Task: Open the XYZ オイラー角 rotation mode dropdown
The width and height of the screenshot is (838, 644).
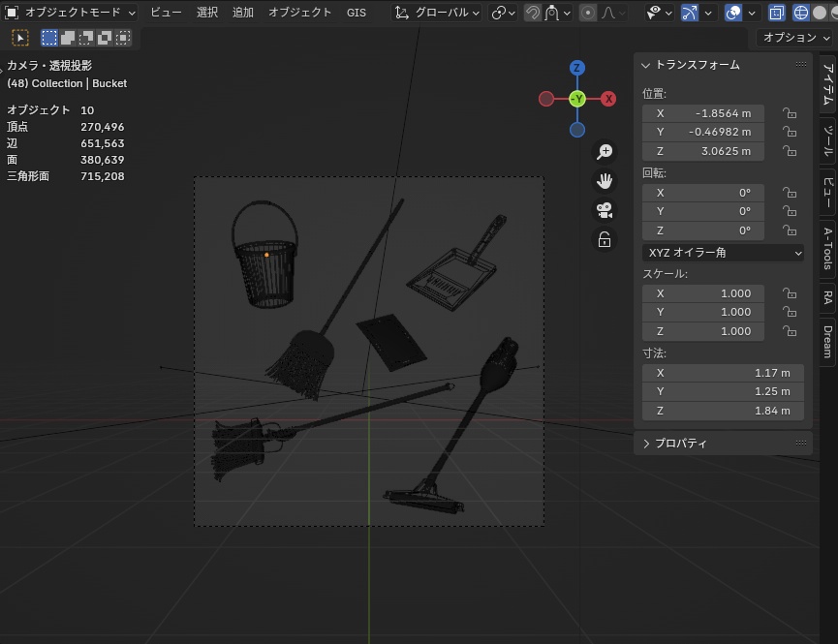Action: (x=723, y=252)
